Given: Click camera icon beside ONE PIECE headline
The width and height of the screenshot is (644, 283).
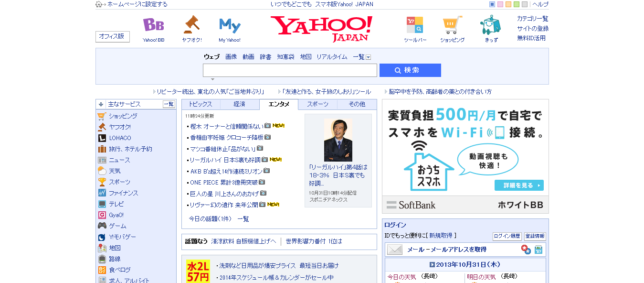Looking at the screenshot, I should (x=262, y=182).
